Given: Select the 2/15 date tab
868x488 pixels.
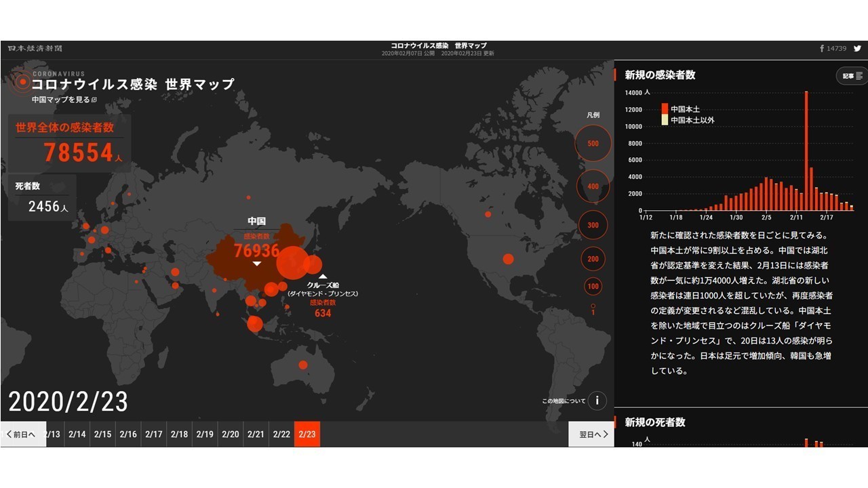Looking at the screenshot, I should tap(103, 434).
